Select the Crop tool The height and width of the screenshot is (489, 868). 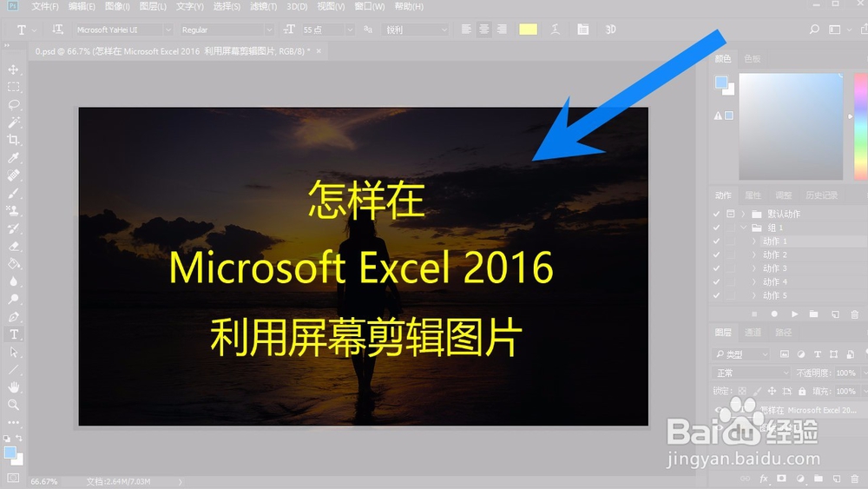[13, 140]
